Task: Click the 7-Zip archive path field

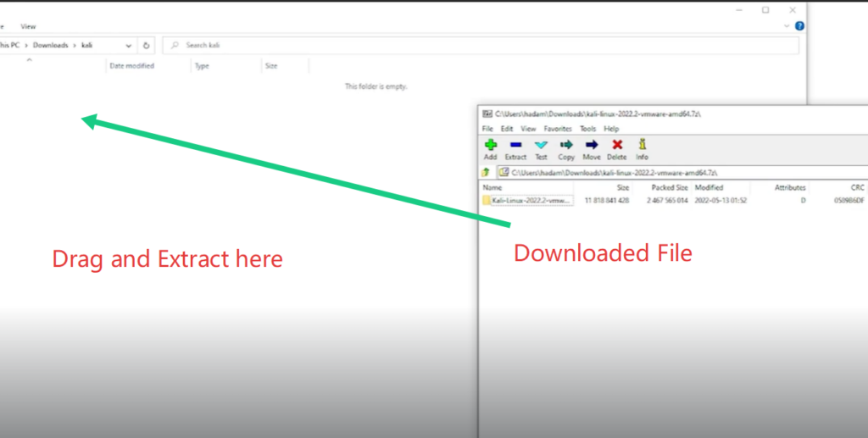Action: [x=683, y=173]
